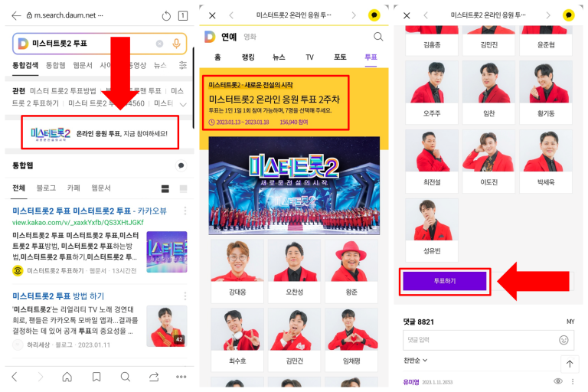Tap the right panel yellow Kakao chat icon
The width and height of the screenshot is (588, 392).
[569, 15]
